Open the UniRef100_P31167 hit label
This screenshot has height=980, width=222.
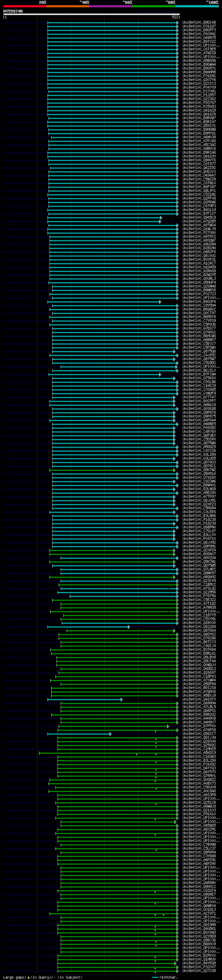[199, 26]
